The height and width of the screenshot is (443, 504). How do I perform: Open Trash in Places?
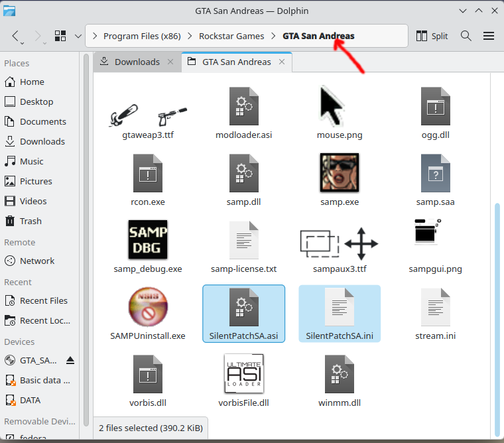(x=40, y=221)
